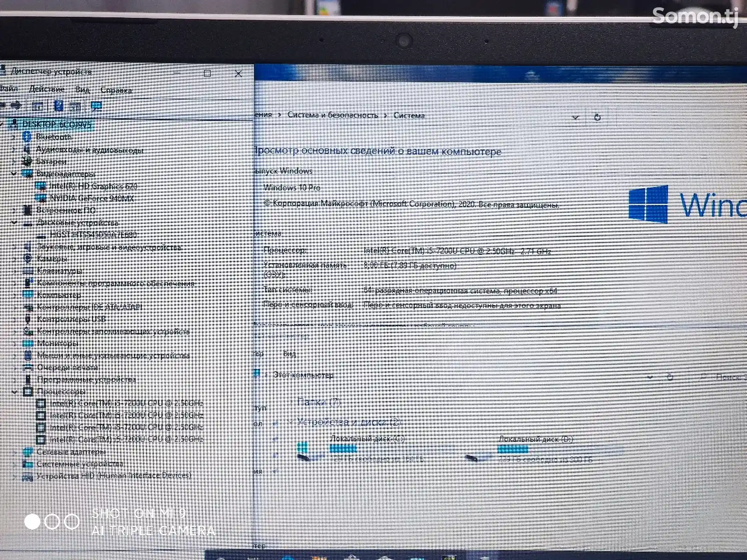Viewport: 747px width, 560px height.
Task: Expand the Батареи category
Action: (x=14, y=161)
